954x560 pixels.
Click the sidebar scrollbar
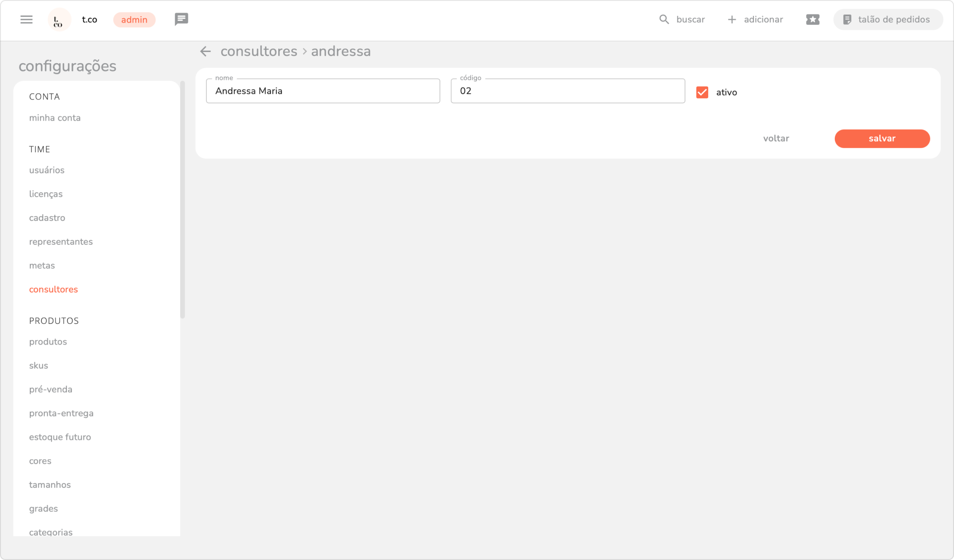182,199
